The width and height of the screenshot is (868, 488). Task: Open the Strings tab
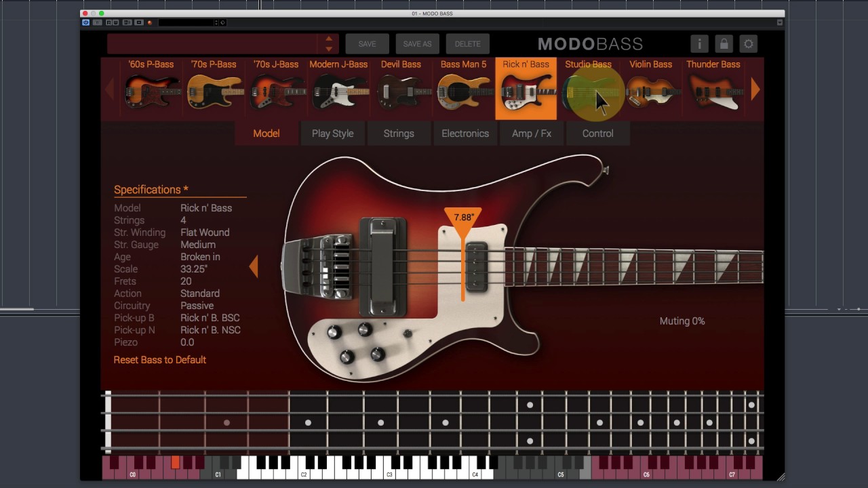pos(399,134)
